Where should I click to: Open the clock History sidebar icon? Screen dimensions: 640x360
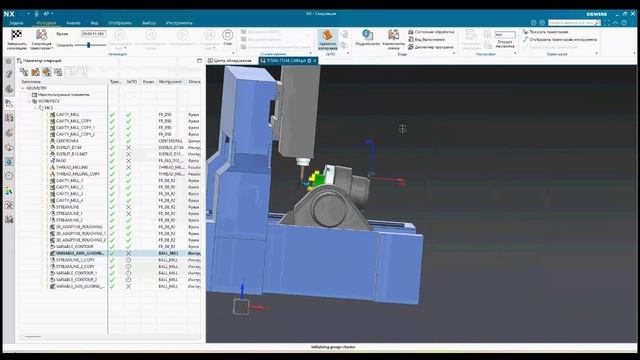point(9,176)
